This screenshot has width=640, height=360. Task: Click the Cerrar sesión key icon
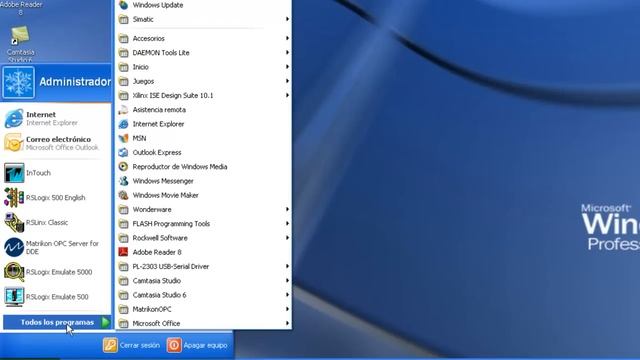click(110, 345)
